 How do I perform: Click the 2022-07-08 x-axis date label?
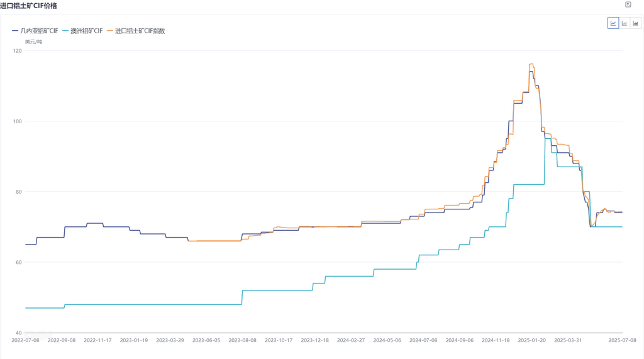(x=25, y=340)
